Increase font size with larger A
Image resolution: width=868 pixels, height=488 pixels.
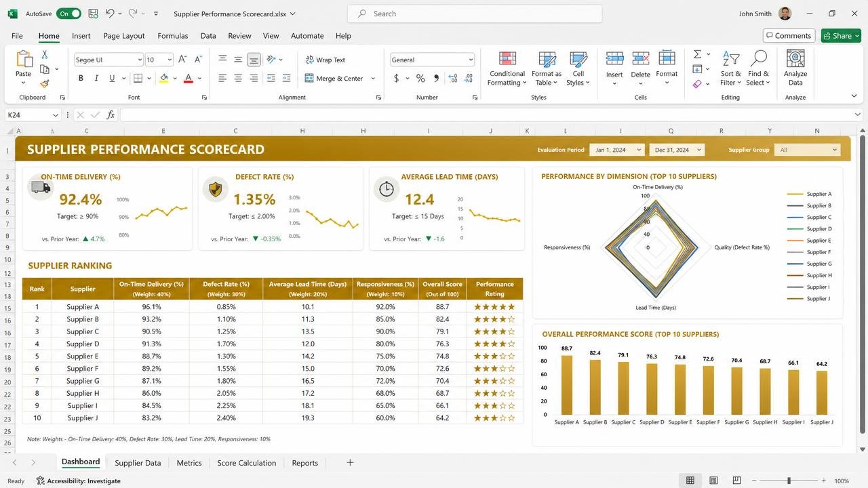click(182, 60)
